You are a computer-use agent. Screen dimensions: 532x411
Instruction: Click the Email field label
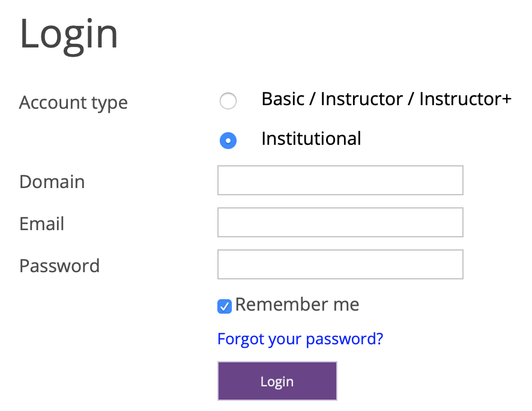(x=41, y=224)
